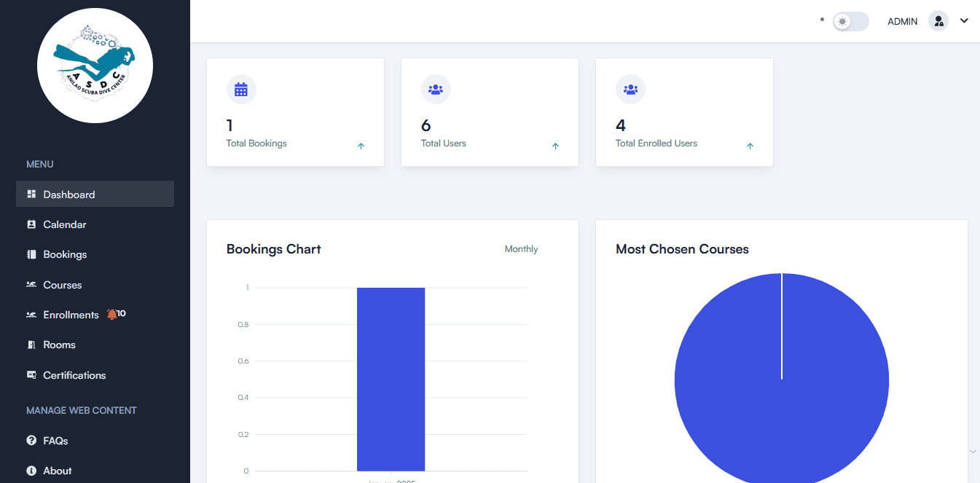Click the ASDC scuba diver logo

95,66
